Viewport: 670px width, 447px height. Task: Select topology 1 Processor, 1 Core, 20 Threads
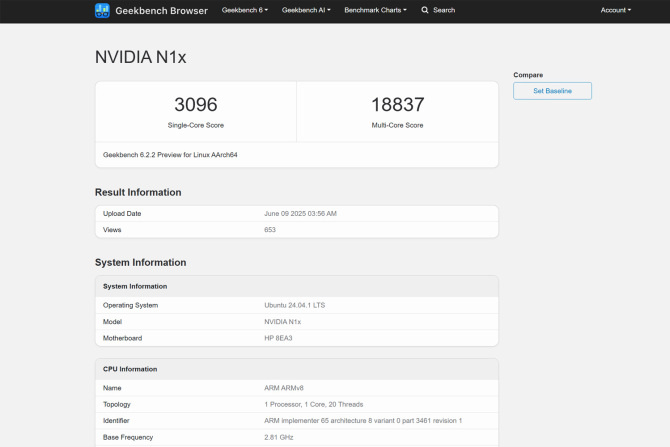tap(314, 404)
